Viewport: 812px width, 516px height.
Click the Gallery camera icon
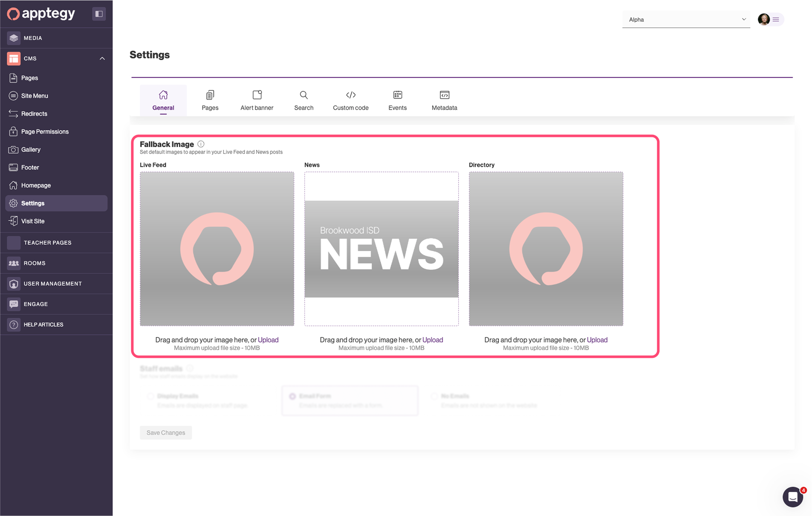pyautogui.click(x=13, y=150)
